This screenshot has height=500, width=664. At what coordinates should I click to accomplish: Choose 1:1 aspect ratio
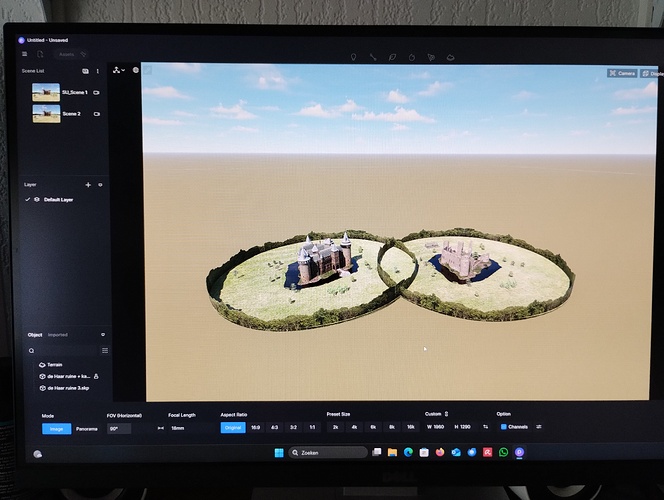pos(312,428)
